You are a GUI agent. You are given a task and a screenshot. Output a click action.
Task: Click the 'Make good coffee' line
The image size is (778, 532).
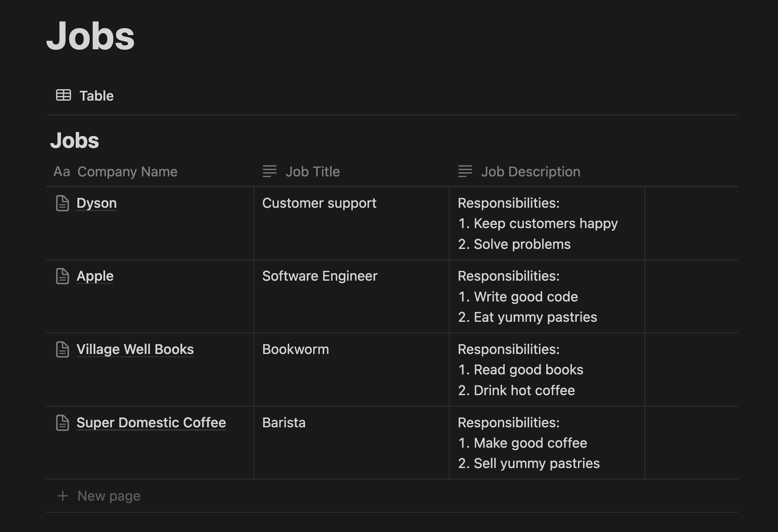click(x=523, y=443)
